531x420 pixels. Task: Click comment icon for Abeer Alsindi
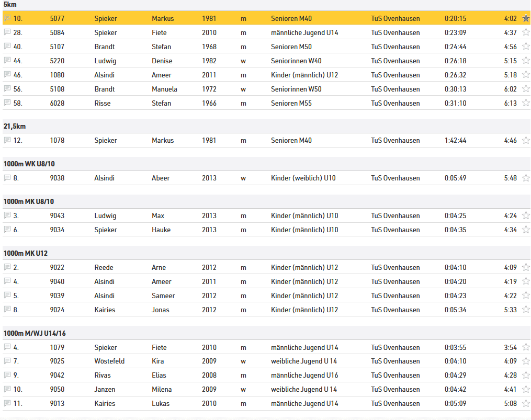(7, 177)
